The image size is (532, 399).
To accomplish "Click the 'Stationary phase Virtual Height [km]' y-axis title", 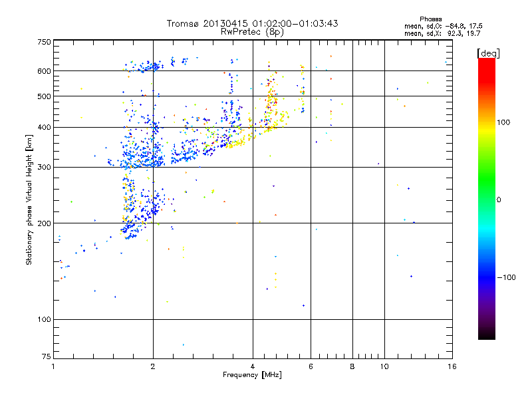I will point(29,199).
